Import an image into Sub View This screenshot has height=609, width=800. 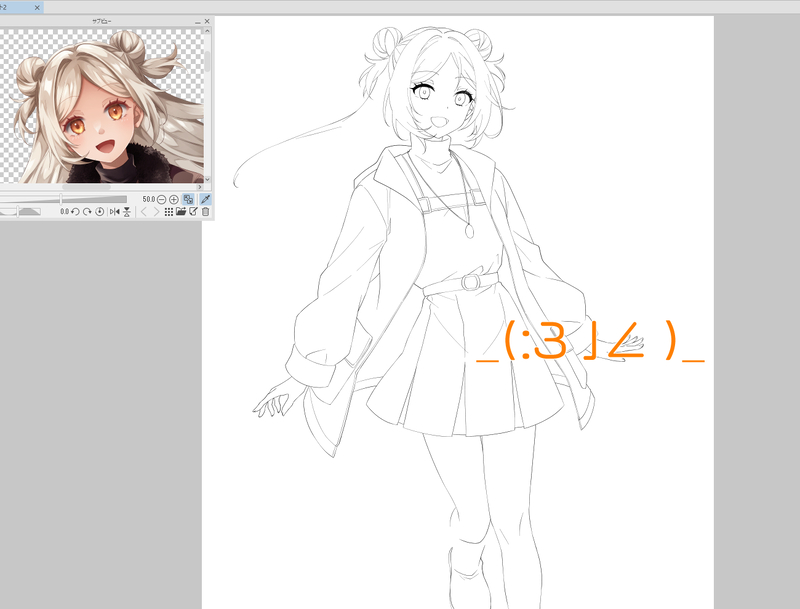(181, 212)
